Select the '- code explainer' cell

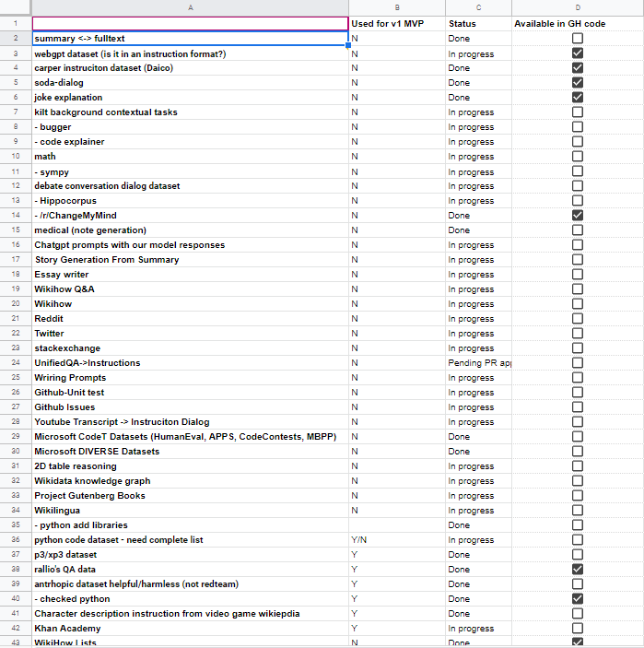click(190, 142)
